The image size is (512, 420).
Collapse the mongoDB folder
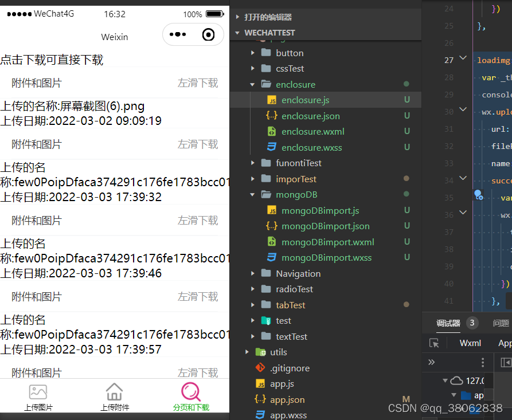[252, 194]
